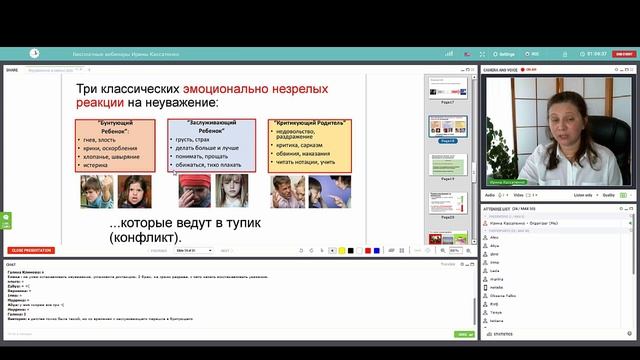Select attendee marina
This screenshot has height=360, width=640.
[496, 279]
